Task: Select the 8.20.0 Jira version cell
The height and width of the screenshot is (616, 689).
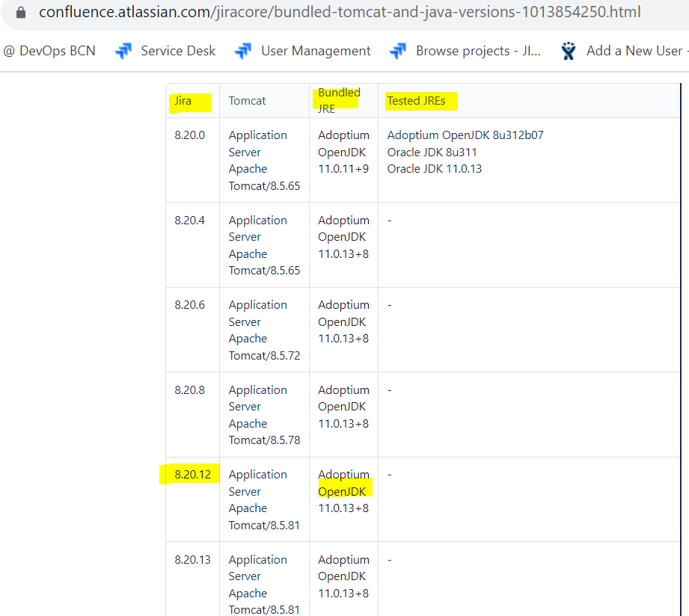Action: (x=192, y=160)
